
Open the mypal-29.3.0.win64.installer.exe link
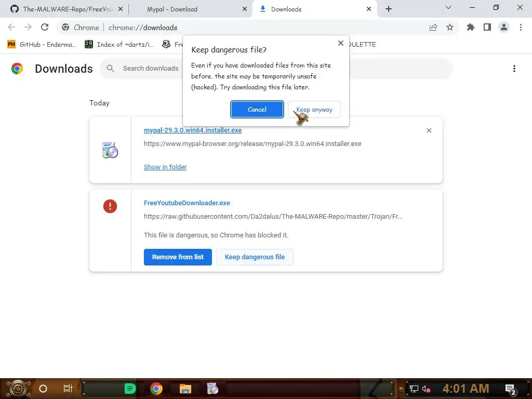pos(193,130)
